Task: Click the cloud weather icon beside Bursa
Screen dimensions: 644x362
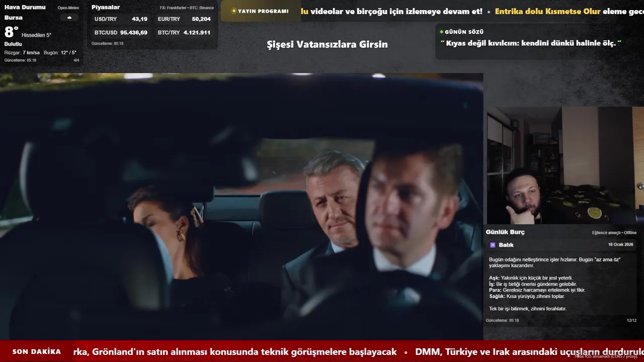Action: click(69, 18)
